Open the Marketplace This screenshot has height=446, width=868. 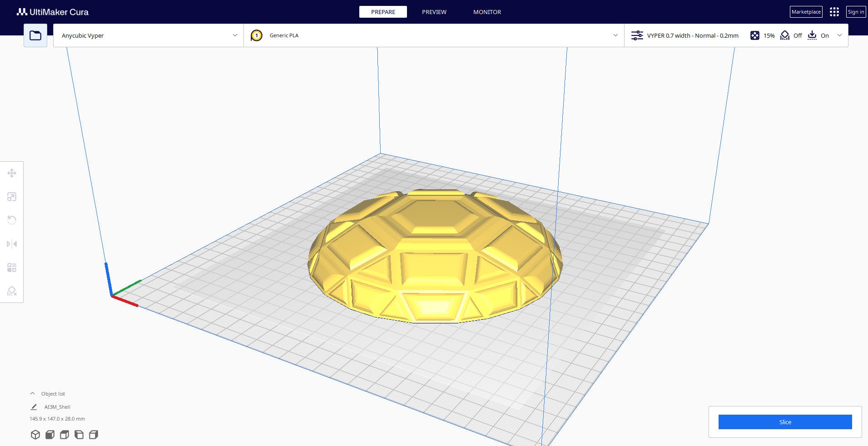(x=806, y=12)
